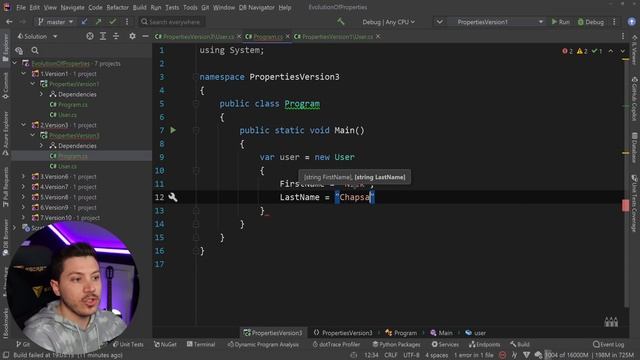Open Solution explorer settings gear
This screenshot has width=640, height=360.
click(x=132, y=36)
